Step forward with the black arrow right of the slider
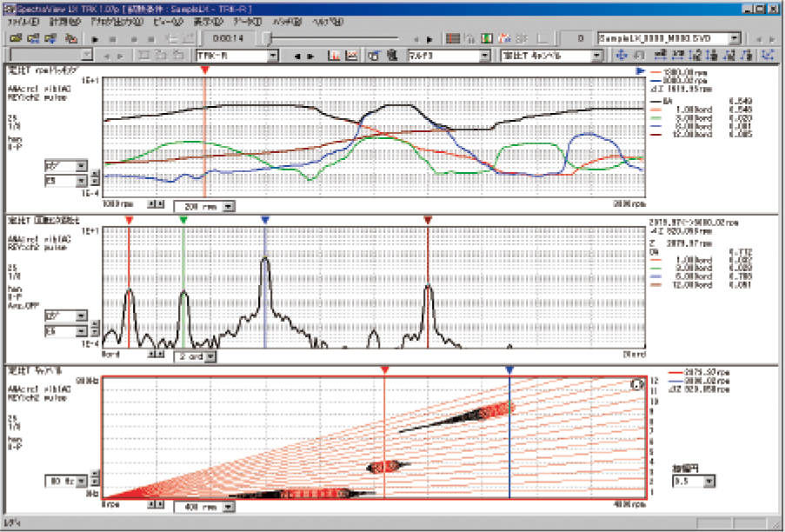 (x=429, y=39)
